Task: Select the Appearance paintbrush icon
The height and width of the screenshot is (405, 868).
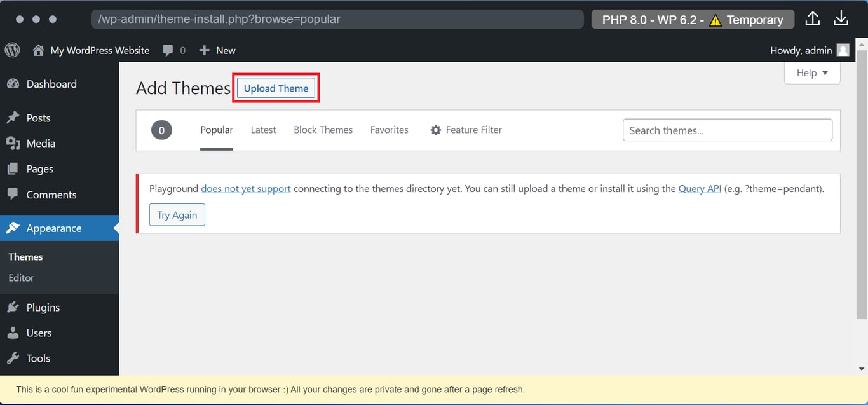Action: point(15,228)
